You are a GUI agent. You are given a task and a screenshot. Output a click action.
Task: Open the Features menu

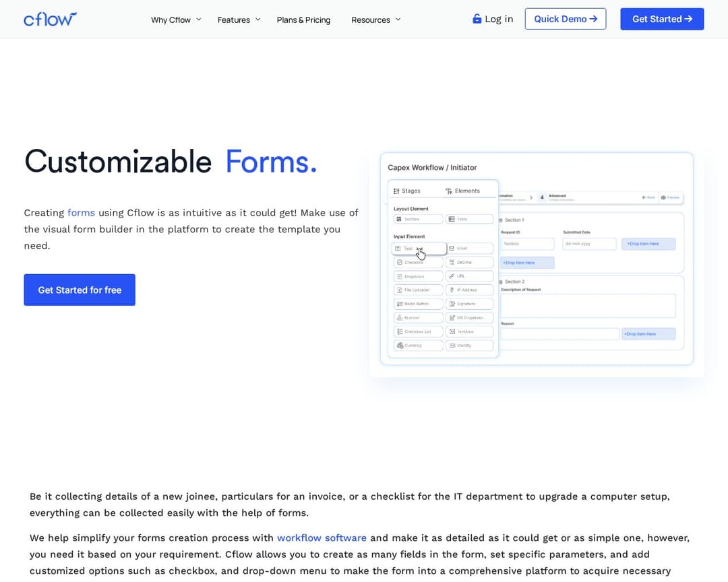(233, 20)
